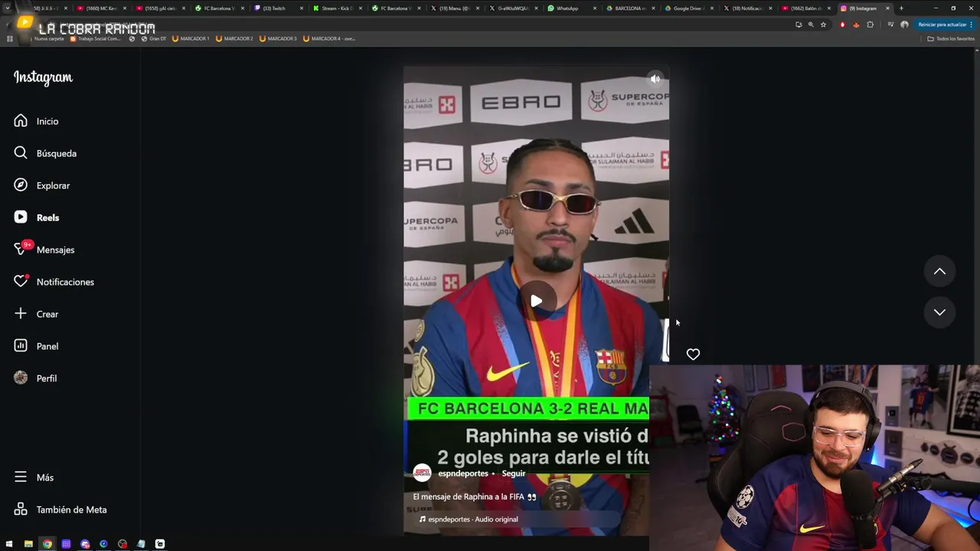Viewport: 980px width, 551px height.
Task: Open MARCADOR 1 bookmark
Action: tap(191, 38)
